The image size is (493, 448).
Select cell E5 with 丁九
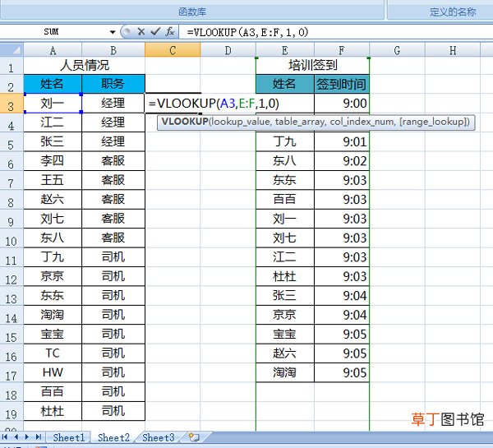click(x=285, y=141)
